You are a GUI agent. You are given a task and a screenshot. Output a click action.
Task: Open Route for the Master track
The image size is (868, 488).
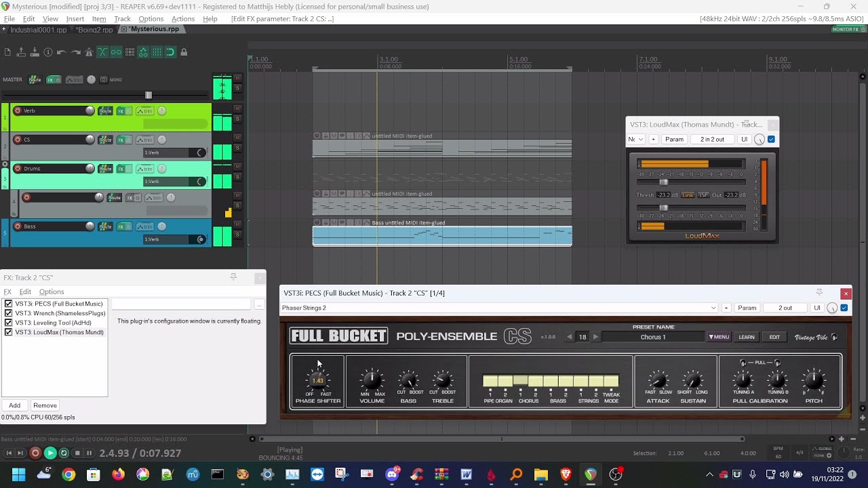click(x=35, y=79)
